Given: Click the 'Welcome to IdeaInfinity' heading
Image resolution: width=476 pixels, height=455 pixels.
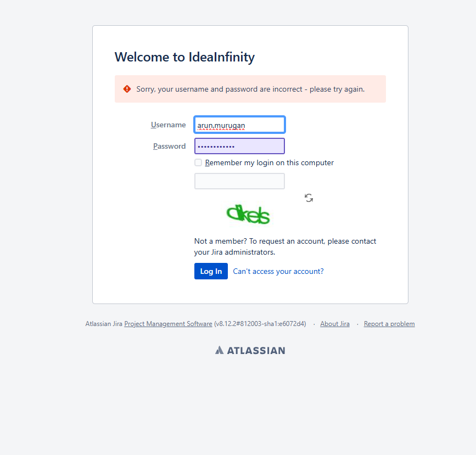Looking at the screenshot, I should point(184,57).
